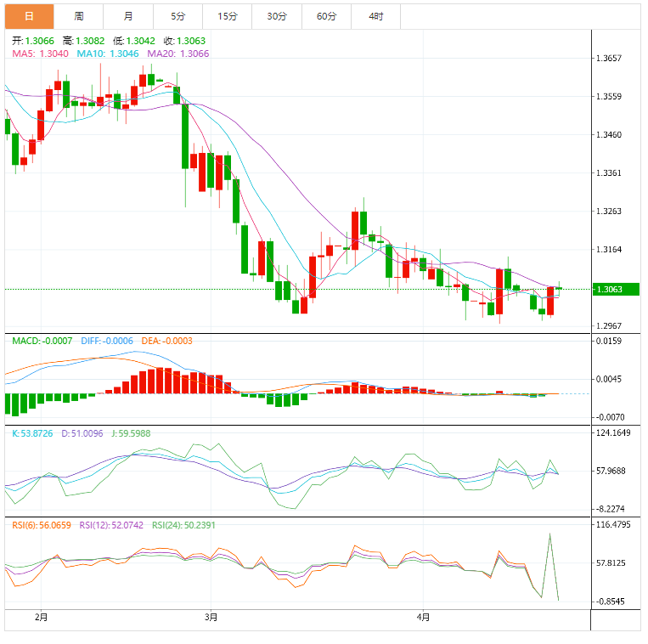The width and height of the screenshot is (648, 644).
Task: Click the 1.3164 price axis label
Action: (x=609, y=250)
